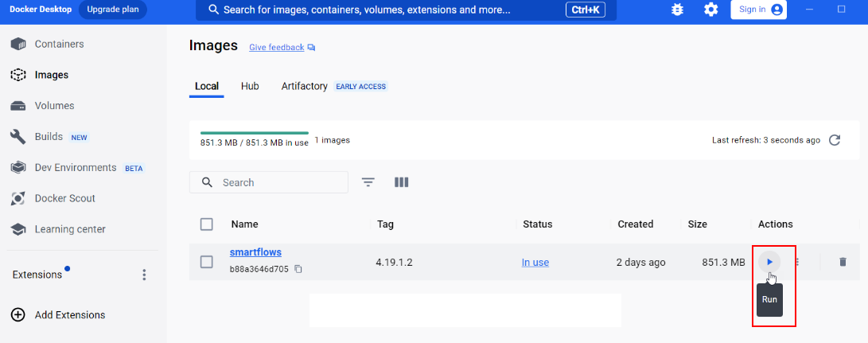Image resolution: width=868 pixels, height=343 pixels.
Task: Click the In use status link
Action: (x=535, y=262)
